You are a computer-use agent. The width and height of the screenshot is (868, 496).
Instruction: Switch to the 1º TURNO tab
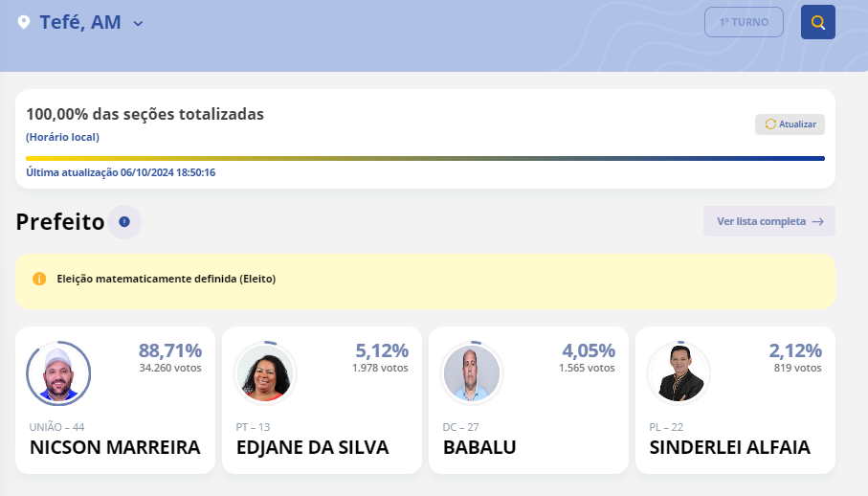pos(744,22)
